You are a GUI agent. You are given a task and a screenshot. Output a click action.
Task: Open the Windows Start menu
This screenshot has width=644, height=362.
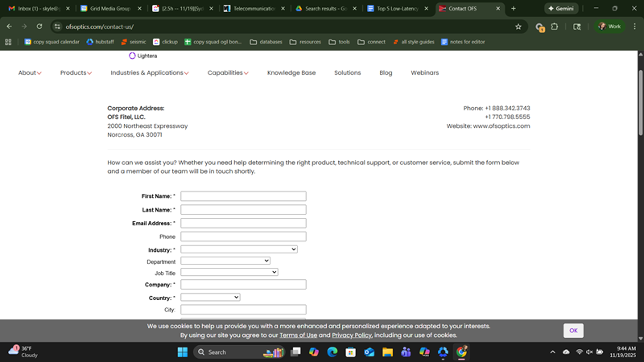click(x=182, y=352)
